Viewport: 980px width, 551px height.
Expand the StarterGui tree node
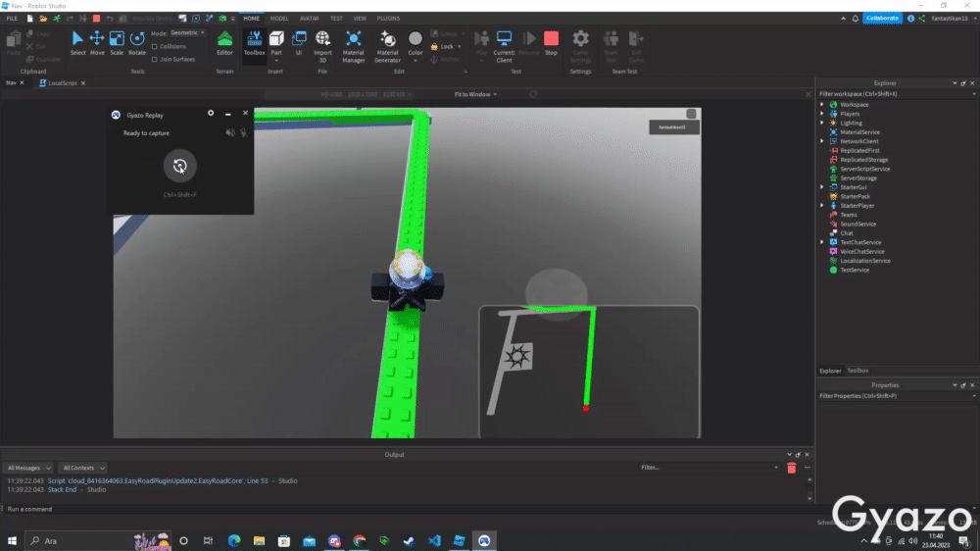tap(822, 187)
